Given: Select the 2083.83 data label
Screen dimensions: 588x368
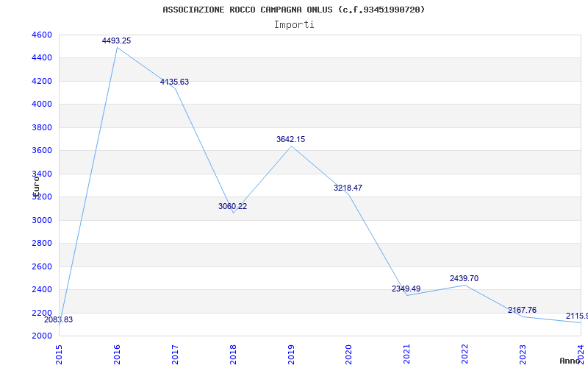Looking at the screenshot, I should tap(59, 320).
